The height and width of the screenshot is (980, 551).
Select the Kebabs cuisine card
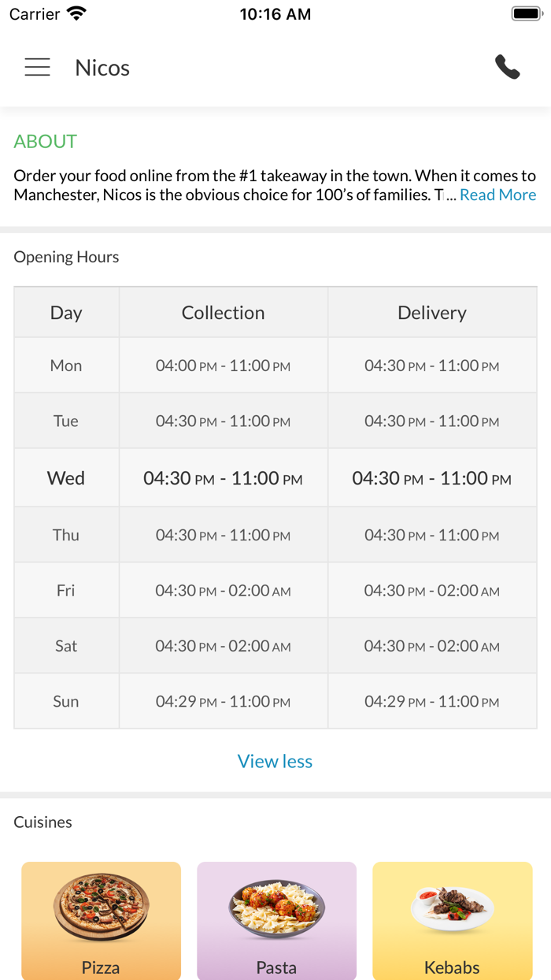click(x=452, y=920)
